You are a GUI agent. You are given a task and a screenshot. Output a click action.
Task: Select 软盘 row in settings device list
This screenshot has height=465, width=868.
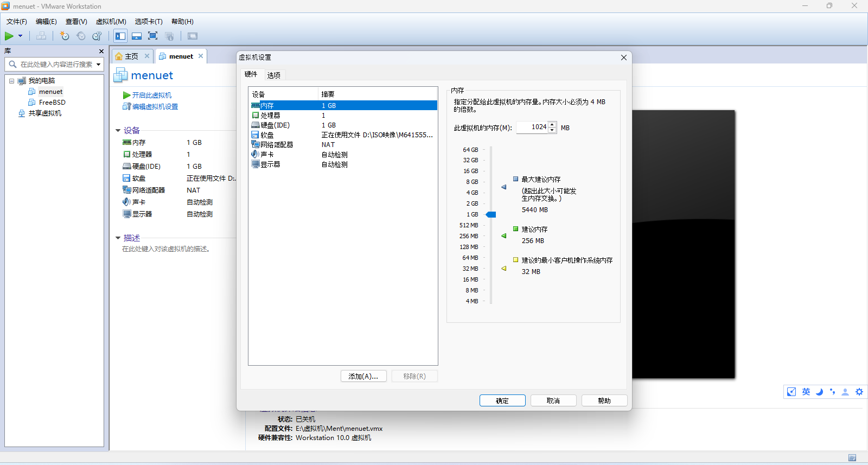(x=343, y=135)
